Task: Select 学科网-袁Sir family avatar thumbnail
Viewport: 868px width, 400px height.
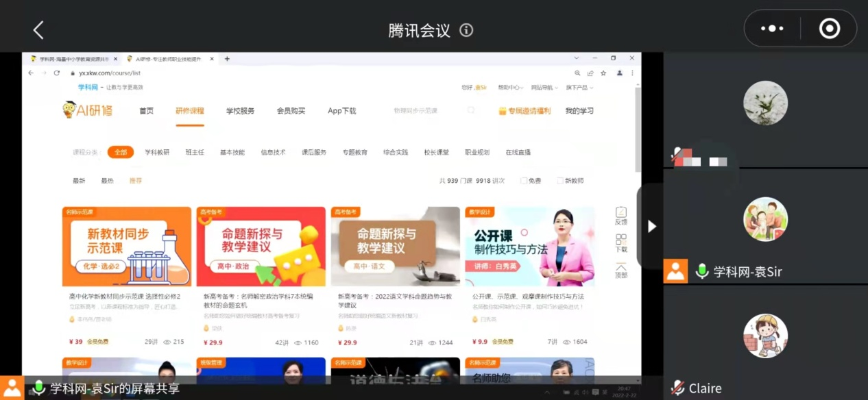Action: click(x=765, y=219)
